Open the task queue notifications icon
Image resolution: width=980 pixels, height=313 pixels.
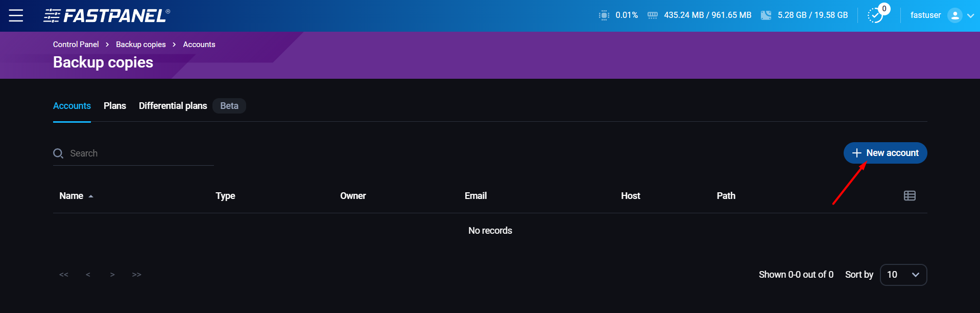coord(875,15)
